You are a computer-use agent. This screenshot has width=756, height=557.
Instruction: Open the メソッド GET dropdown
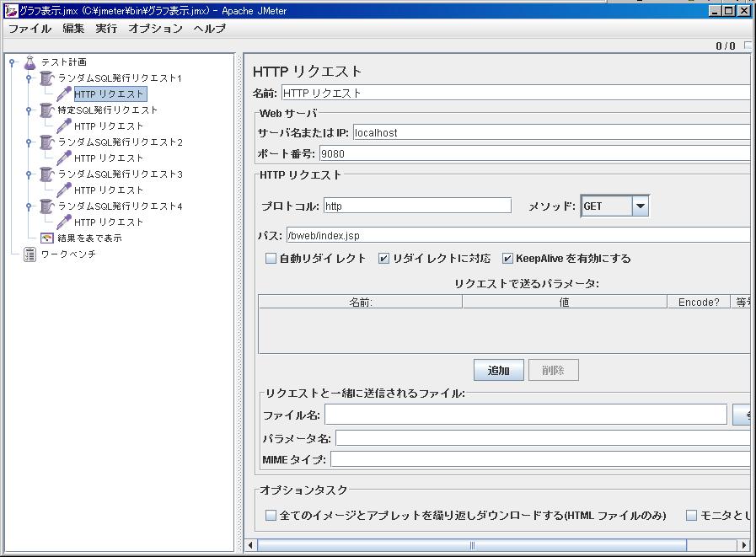point(641,206)
